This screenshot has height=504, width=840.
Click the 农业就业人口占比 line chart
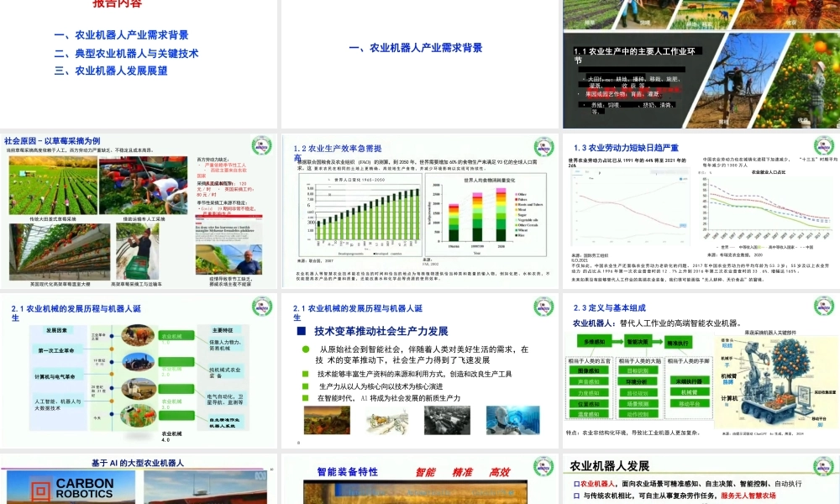tap(768, 207)
